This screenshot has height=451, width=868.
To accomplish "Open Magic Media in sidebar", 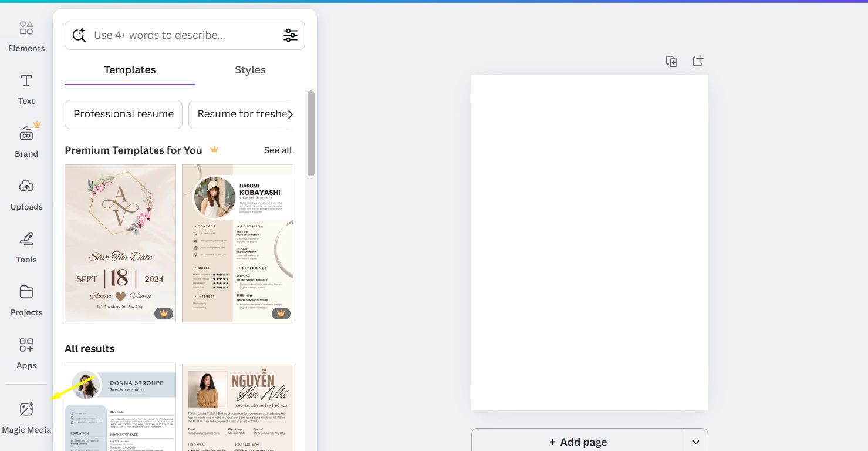I will [x=26, y=418].
